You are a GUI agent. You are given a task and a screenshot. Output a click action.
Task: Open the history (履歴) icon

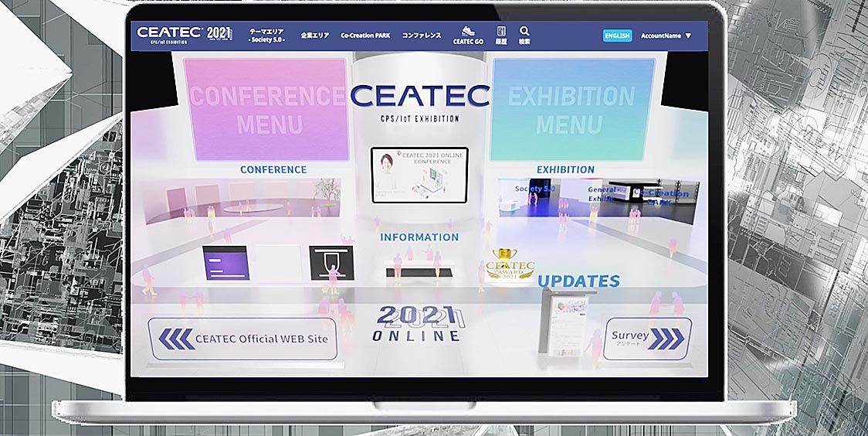tap(500, 35)
